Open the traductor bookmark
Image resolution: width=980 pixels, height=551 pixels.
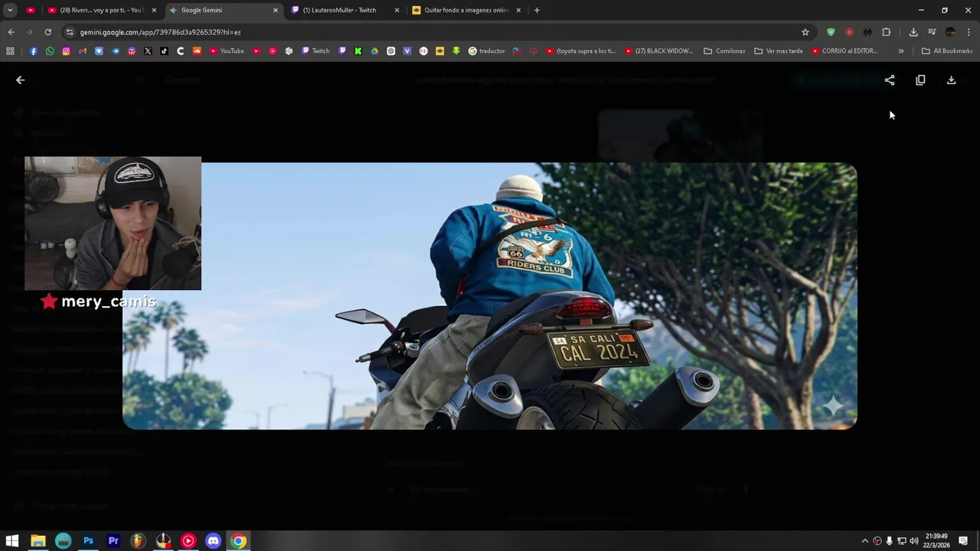tap(486, 51)
